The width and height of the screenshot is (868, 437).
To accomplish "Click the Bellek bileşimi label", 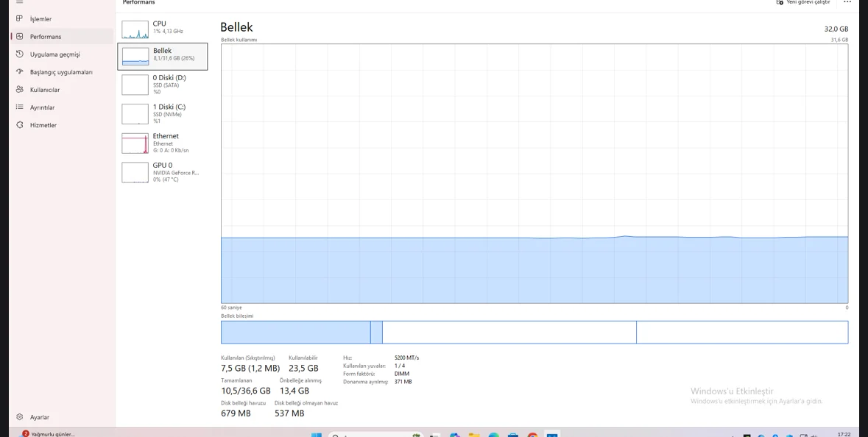I will 237,316.
